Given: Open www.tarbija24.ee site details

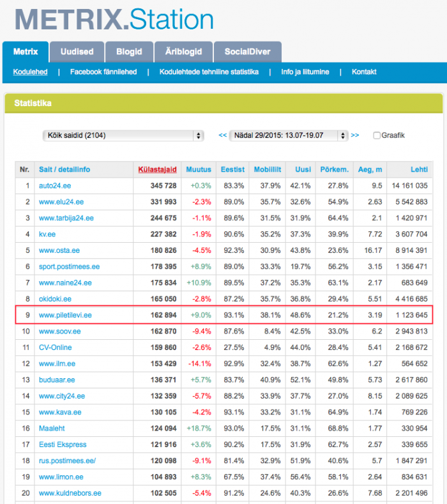Looking at the screenshot, I should click(x=66, y=218).
